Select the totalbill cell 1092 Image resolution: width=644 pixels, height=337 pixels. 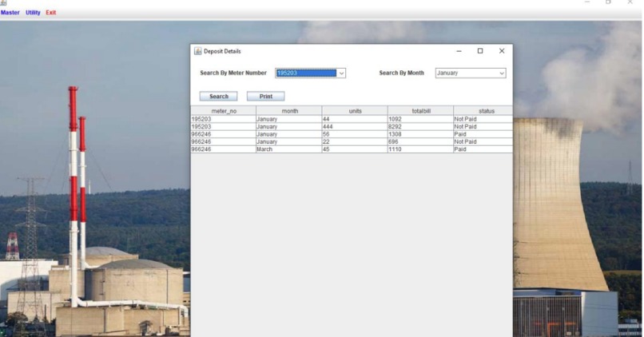click(420, 119)
